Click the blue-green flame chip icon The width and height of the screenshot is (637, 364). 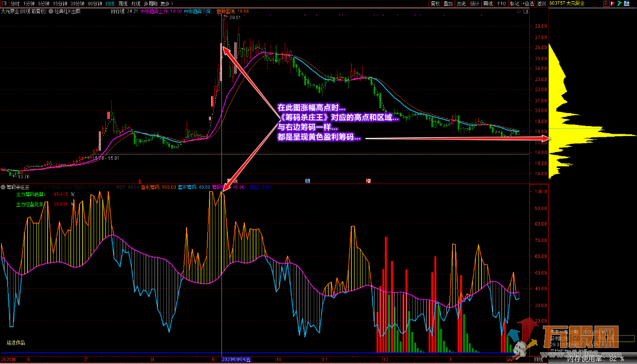click(619, 3)
